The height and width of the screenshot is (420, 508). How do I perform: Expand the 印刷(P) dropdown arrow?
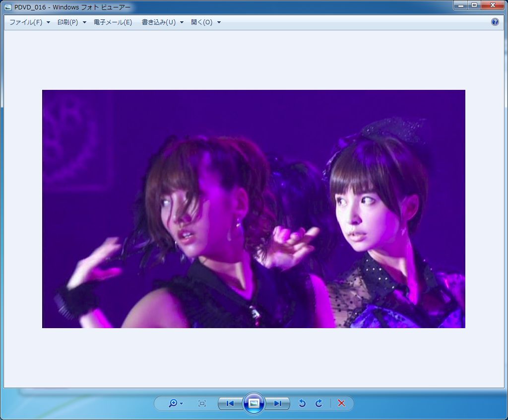pos(84,22)
